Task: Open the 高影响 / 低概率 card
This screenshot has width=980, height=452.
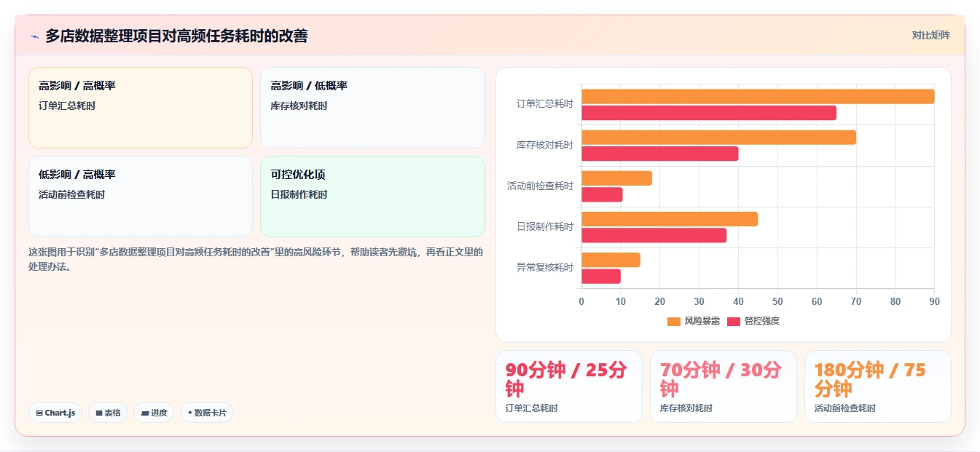Action: 372,108
